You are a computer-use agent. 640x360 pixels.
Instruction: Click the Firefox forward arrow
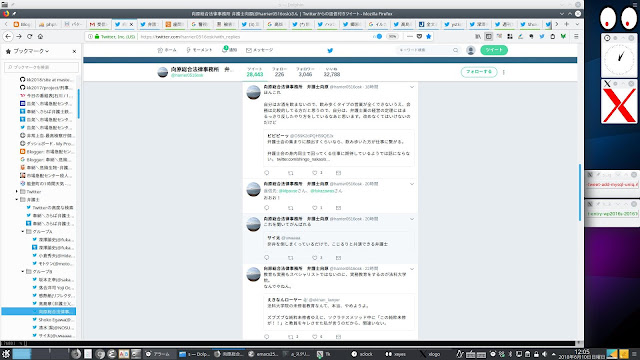(19, 36)
